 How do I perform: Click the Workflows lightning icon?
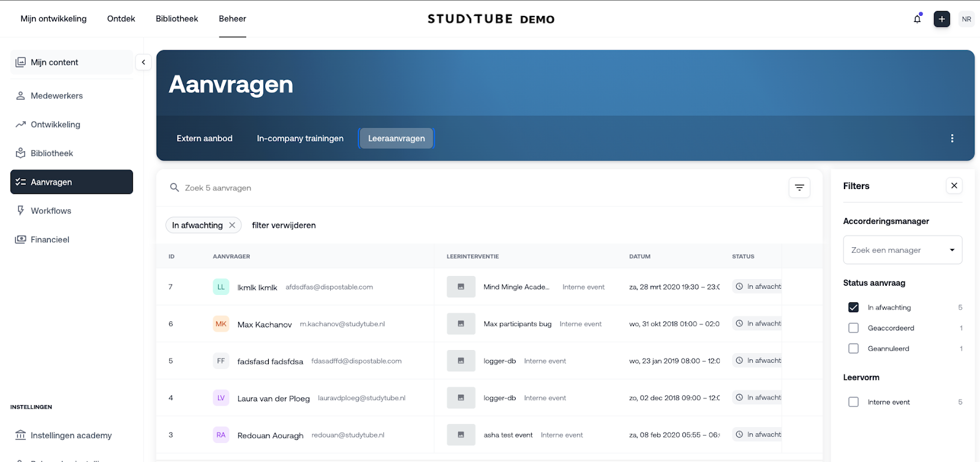coord(20,211)
